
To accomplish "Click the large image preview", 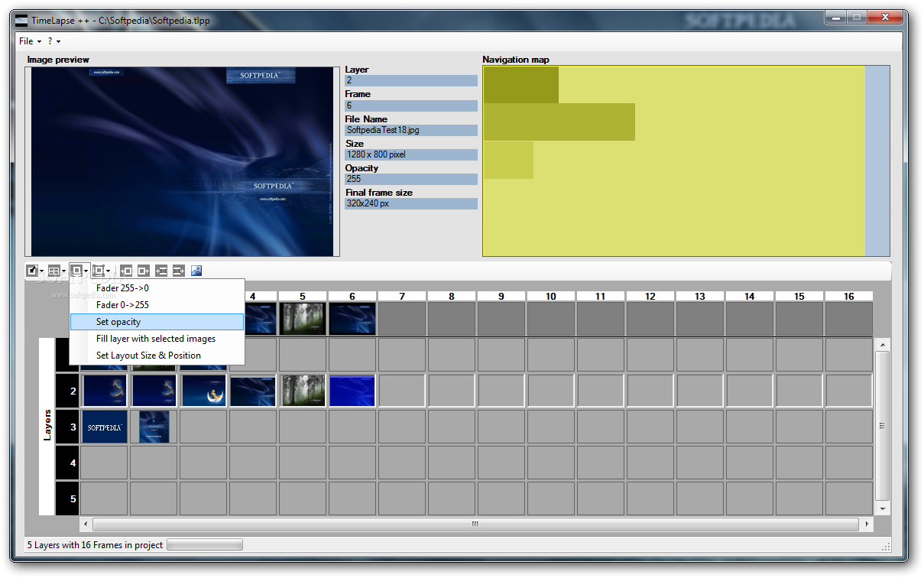I will click(183, 161).
